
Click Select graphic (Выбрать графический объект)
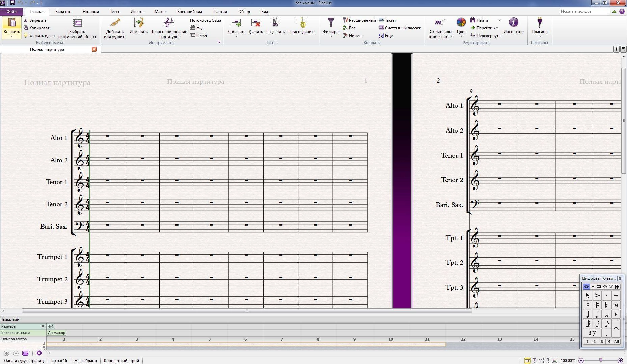tap(77, 28)
